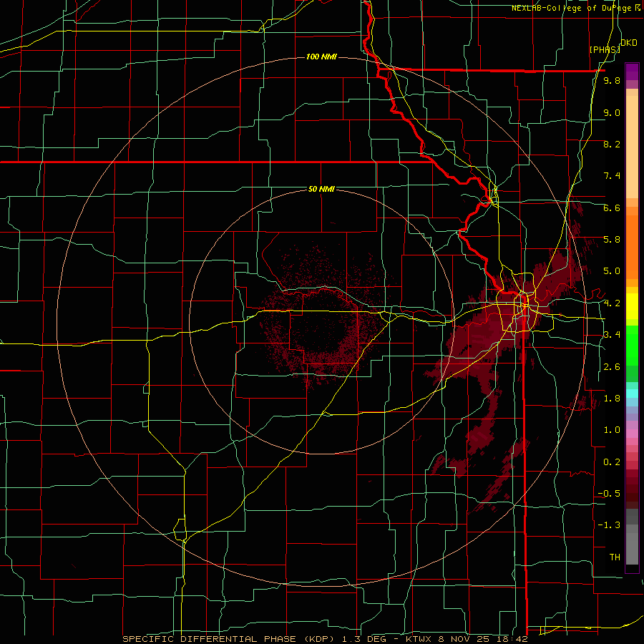The width and height of the screenshot is (644, 644).
Task: Click the 3.4 value on the scale
Action: (x=612, y=335)
